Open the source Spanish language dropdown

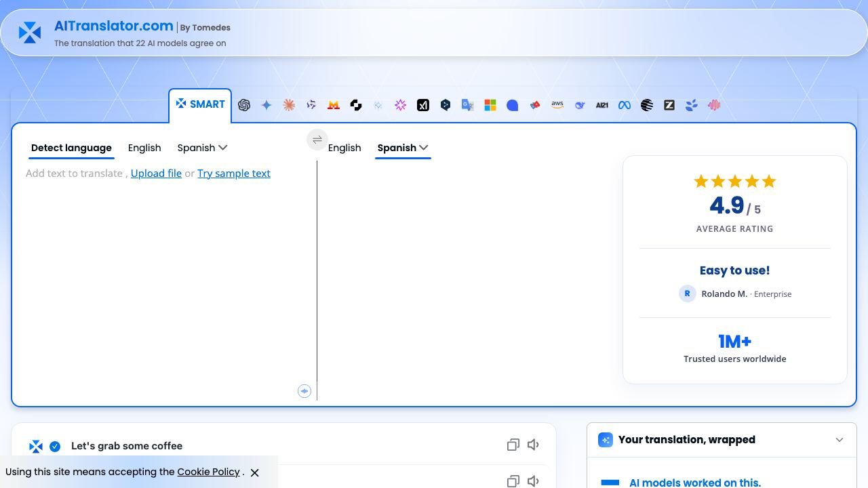coord(202,148)
